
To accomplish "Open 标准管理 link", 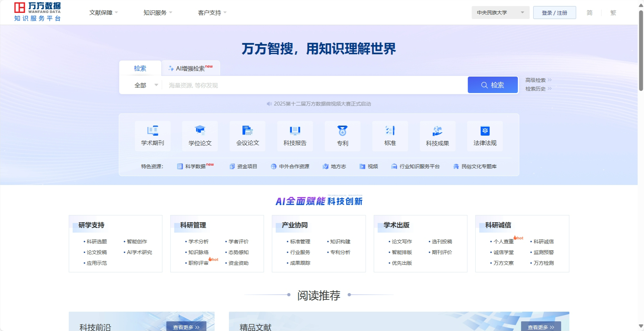I will point(300,242).
